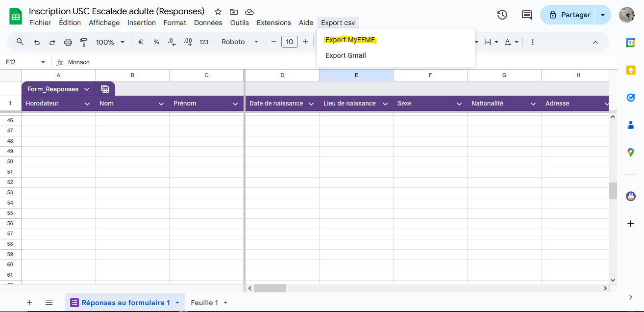644x312 pixels.
Task: Select Export Gmail from the menu
Action: click(x=346, y=55)
